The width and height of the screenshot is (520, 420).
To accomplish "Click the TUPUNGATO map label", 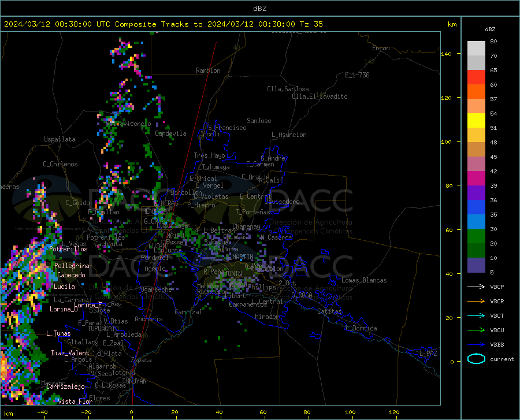I will [103, 329].
